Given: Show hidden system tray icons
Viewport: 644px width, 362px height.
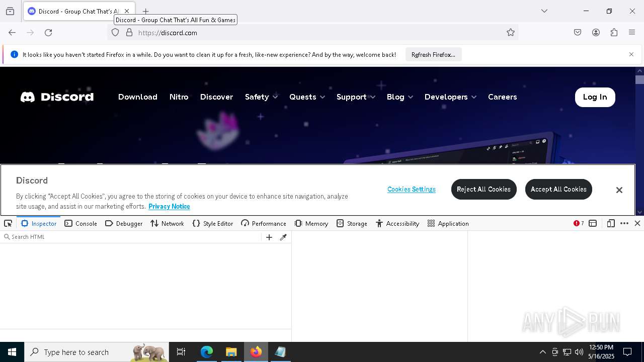Looking at the screenshot, I should [542, 352].
